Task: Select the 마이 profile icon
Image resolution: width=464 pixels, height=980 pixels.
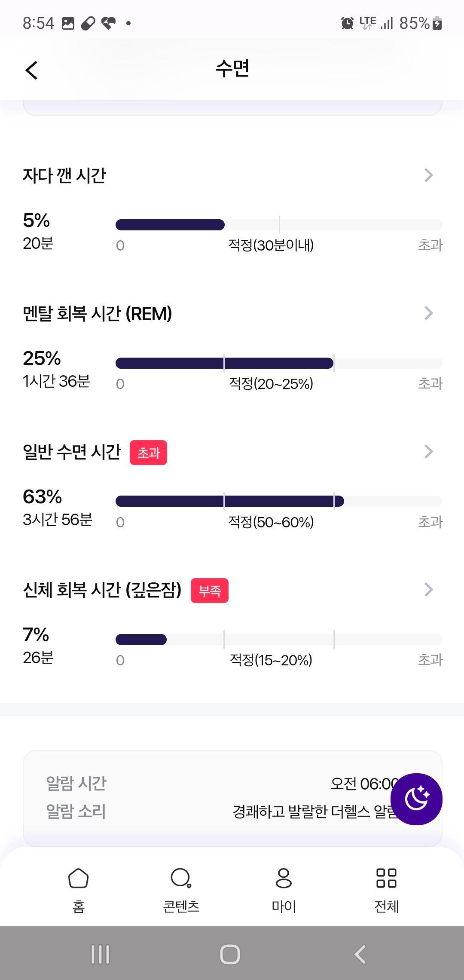Action: 284,878
